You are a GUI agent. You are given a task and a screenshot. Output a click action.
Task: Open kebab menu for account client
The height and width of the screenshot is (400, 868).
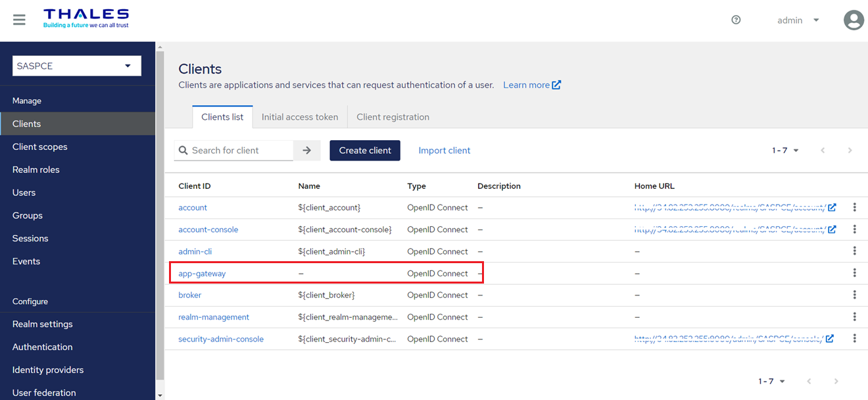coord(854,207)
